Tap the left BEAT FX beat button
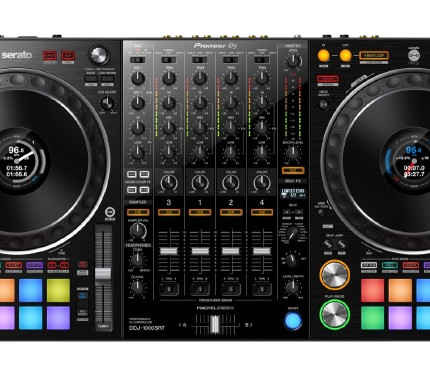This screenshot has height=372, width=430. 287,212
